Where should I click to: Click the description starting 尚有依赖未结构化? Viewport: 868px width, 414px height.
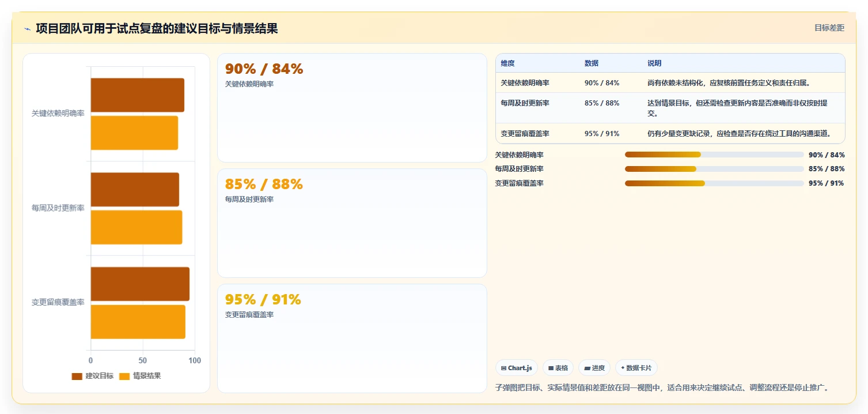(729, 83)
